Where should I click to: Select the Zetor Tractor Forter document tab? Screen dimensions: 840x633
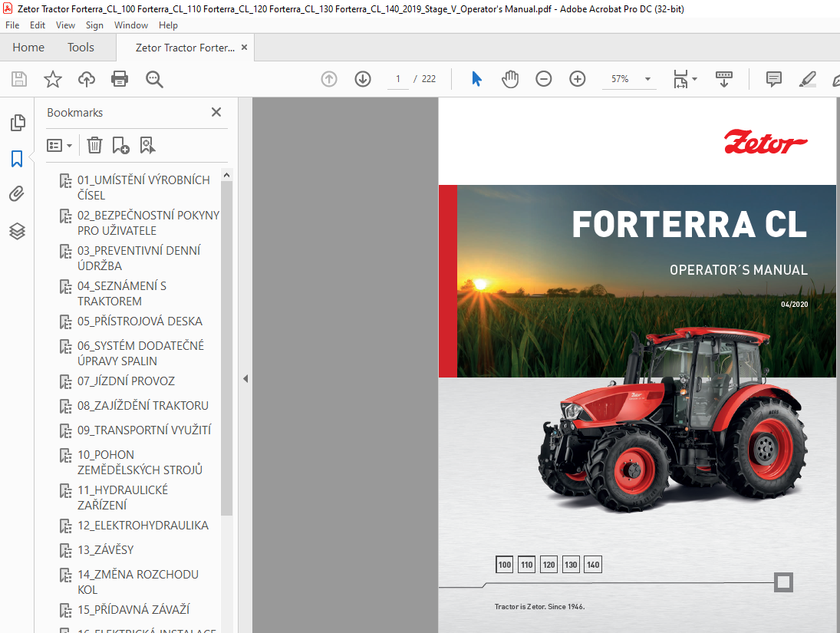point(185,48)
